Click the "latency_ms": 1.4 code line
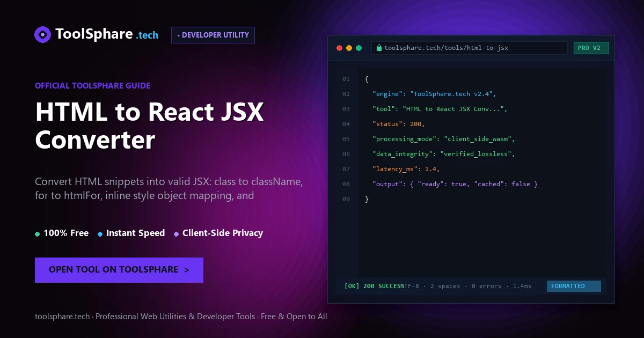The width and height of the screenshot is (644, 338). 406,169
